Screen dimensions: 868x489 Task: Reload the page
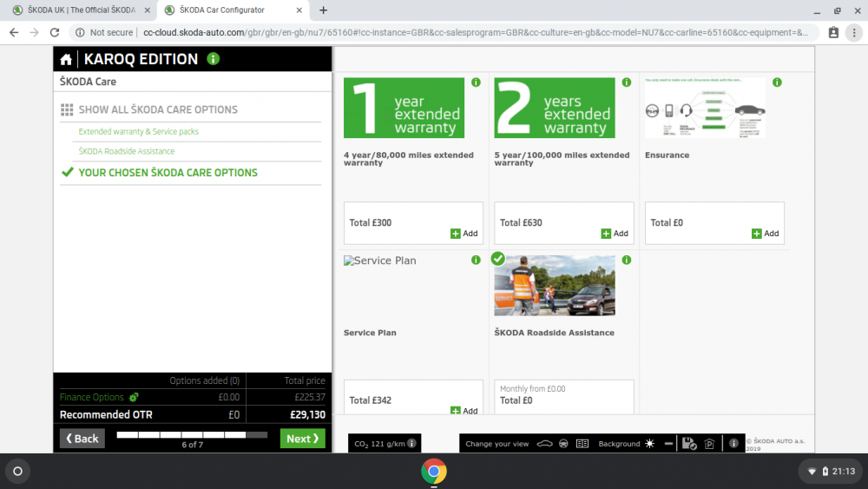[x=54, y=33]
